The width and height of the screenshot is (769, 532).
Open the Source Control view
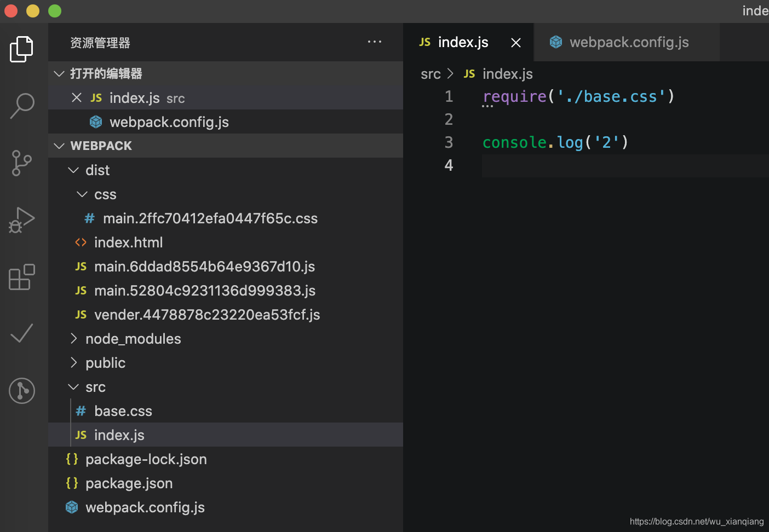click(x=22, y=163)
